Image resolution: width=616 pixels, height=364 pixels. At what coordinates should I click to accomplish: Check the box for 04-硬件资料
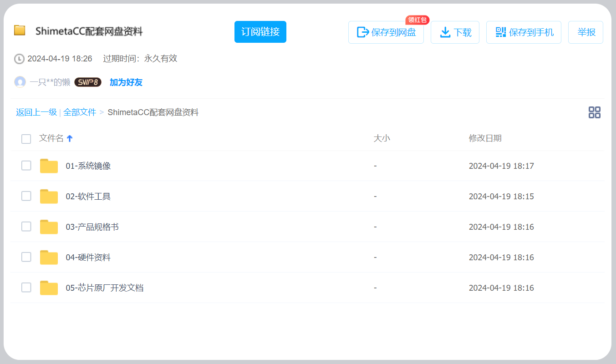26,257
